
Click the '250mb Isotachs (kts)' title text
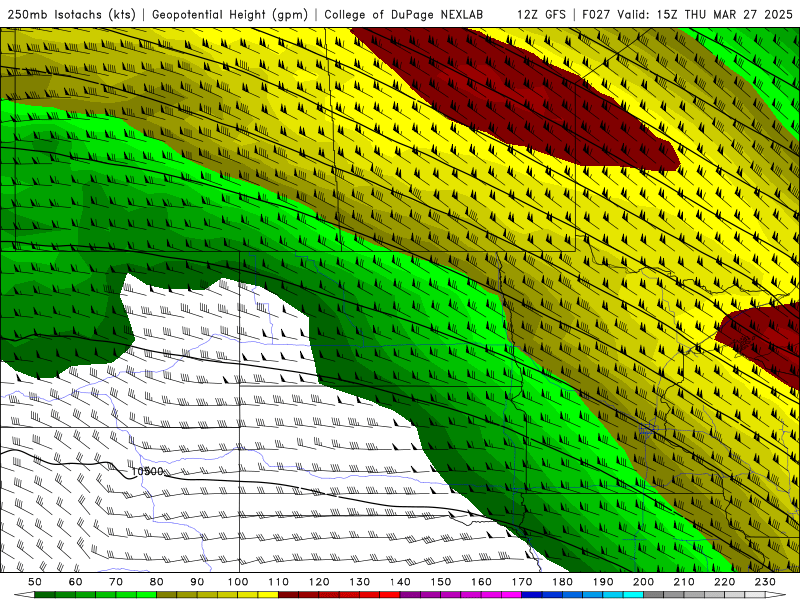click(71, 14)
